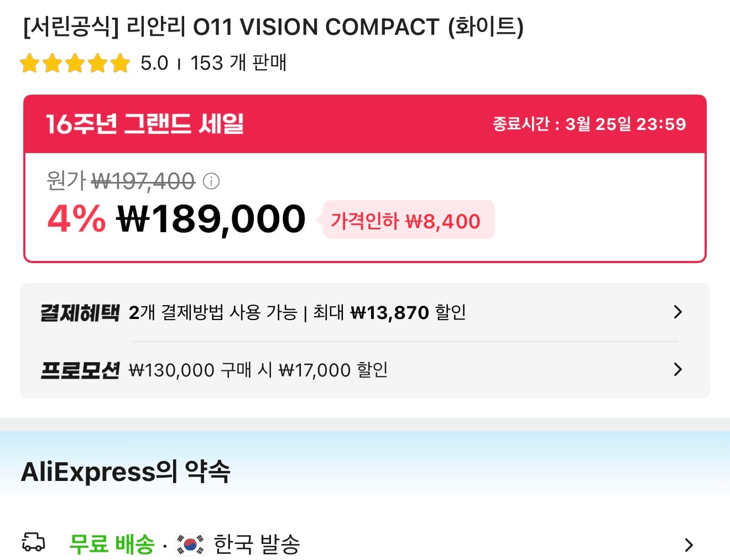The image size is (730, 560).
Task: Expand the 프로모션 row chevron
Action: pyautogui.click(x=678, y=369)
